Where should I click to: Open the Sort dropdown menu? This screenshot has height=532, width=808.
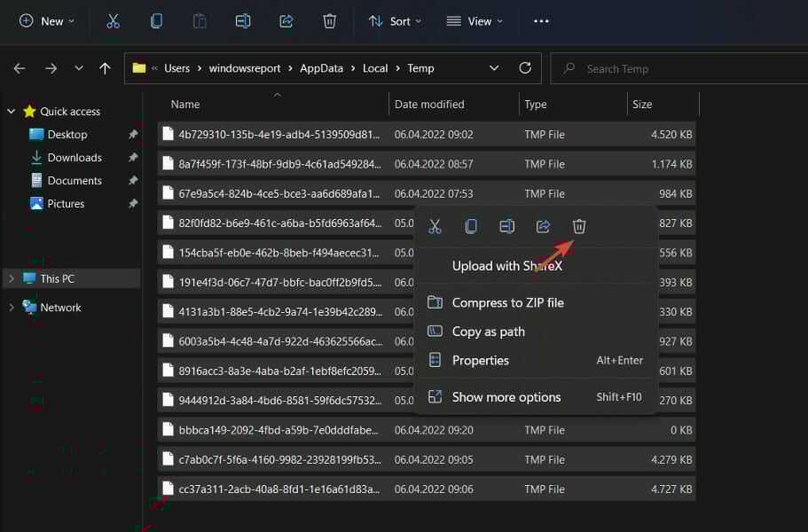[x=396, y=21]
